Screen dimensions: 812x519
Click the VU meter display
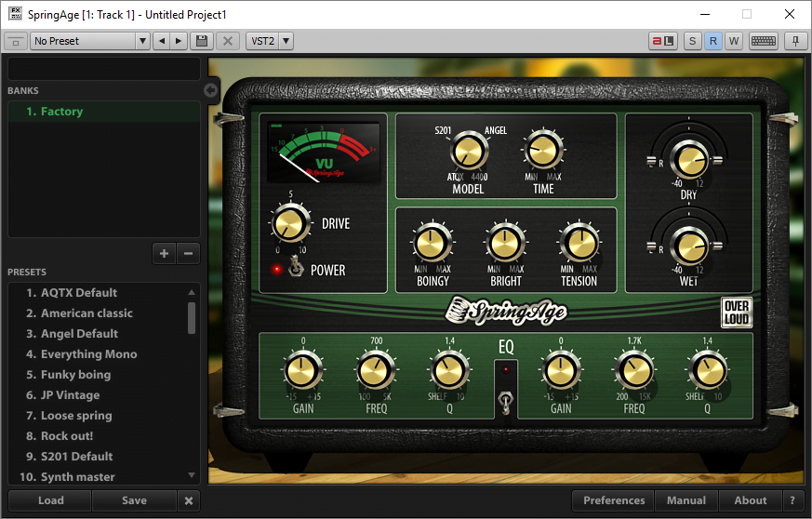(x=324, y=152)
